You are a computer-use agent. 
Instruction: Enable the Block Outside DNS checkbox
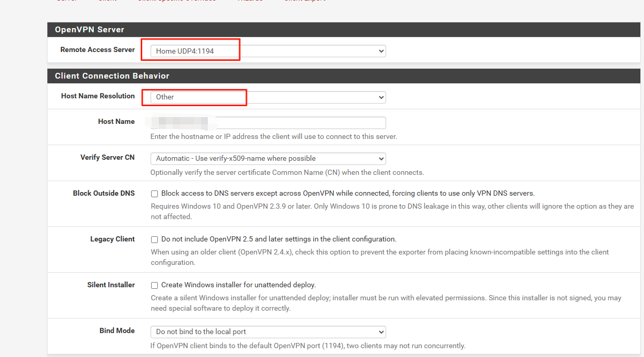(x=154, y=194)
